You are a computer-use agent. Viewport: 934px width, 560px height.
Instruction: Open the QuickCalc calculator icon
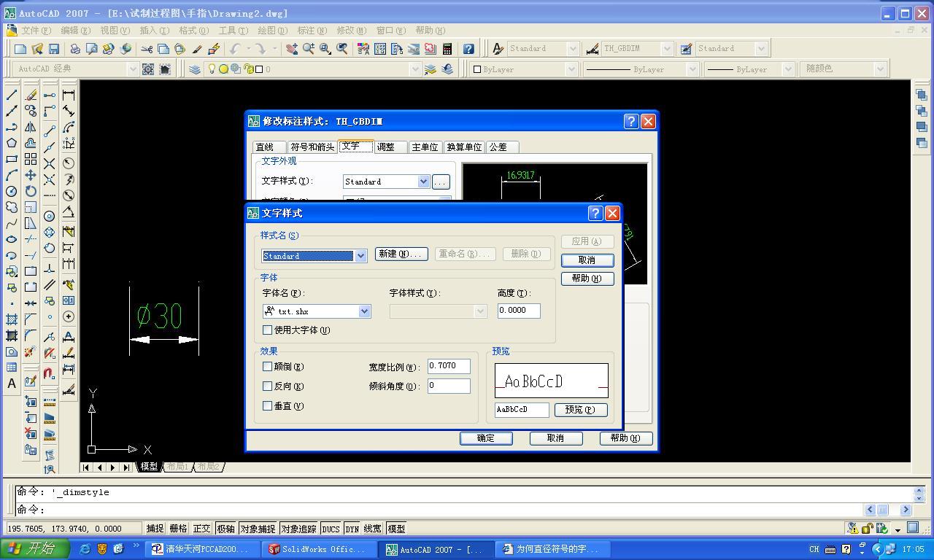(447, 49)
